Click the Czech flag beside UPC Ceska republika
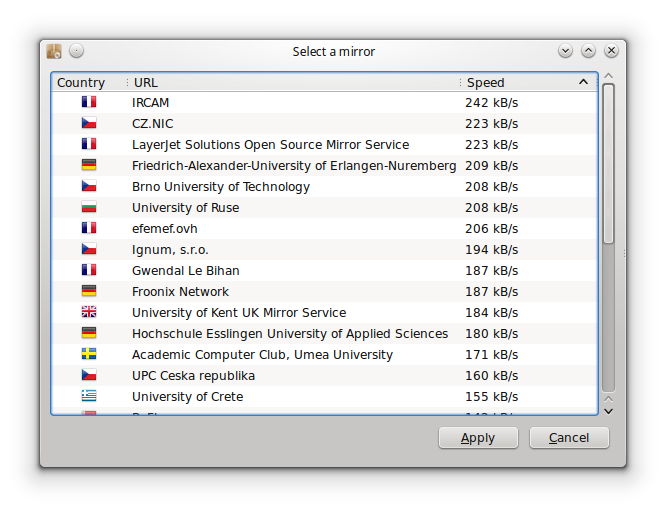 point(89,375)
